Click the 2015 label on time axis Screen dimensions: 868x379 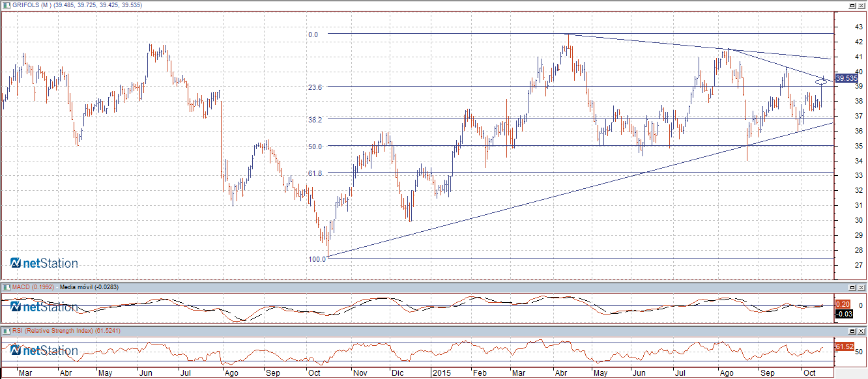[x=443, y=374]
